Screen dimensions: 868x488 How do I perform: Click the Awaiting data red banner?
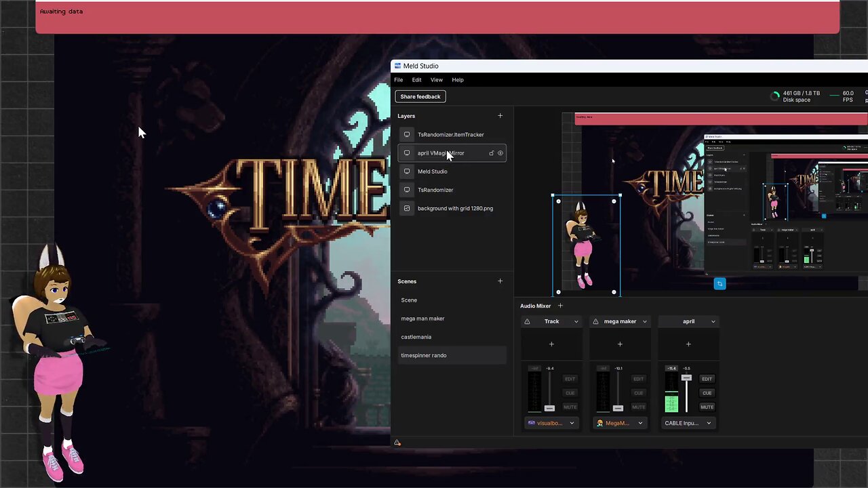coord(437,18)
